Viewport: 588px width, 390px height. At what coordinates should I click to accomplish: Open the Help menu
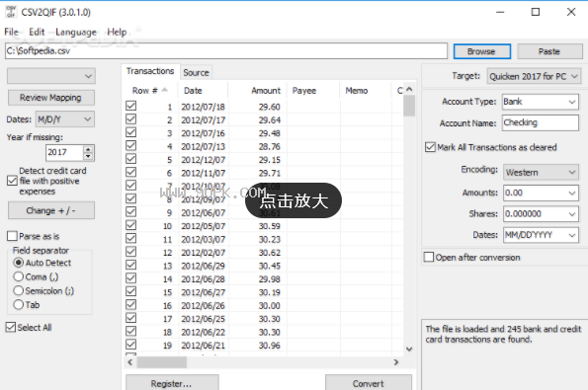coord(117,32)
